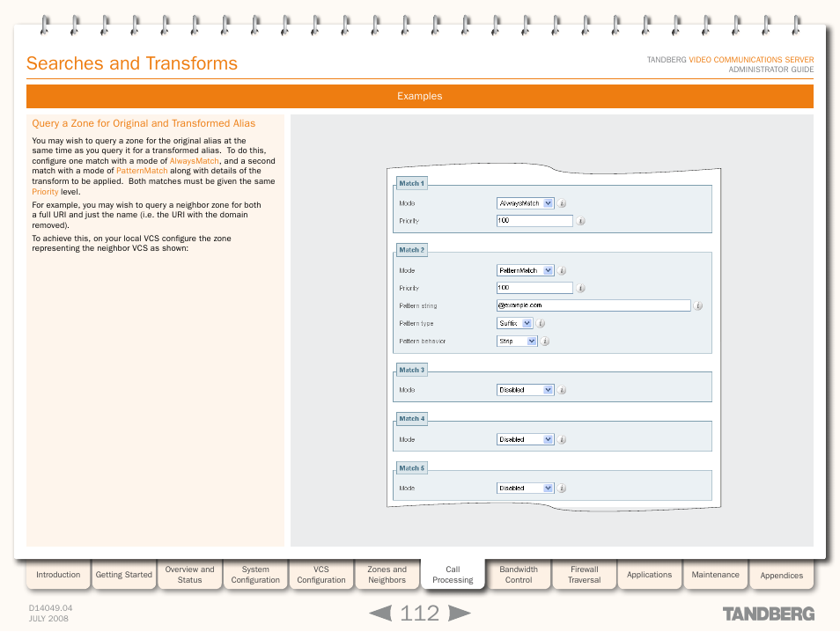Image resolution: width=840 pixels, height=632 pixels.
Task: Expand Pattern type Suffix dropdown
Action: coord(515,324)
